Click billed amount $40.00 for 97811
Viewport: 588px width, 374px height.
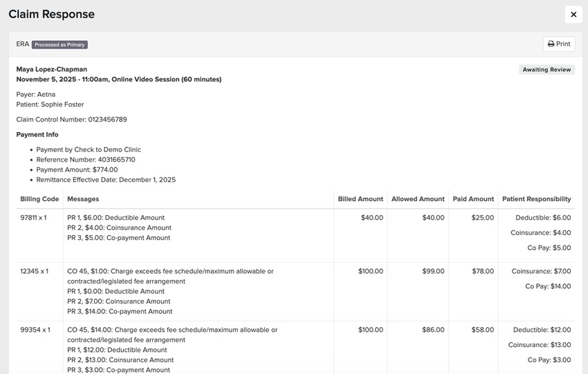pyautogui.click(x=372, y=218)
